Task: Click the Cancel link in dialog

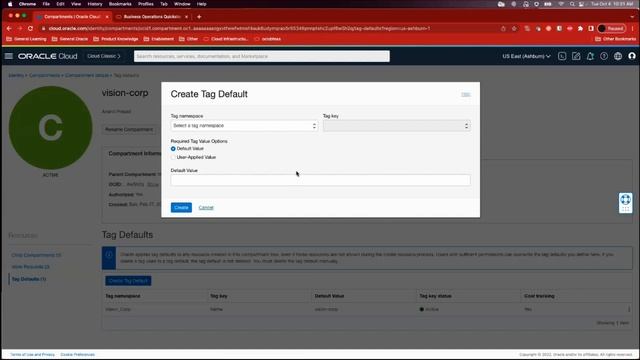Action: [x=206, y=208]
